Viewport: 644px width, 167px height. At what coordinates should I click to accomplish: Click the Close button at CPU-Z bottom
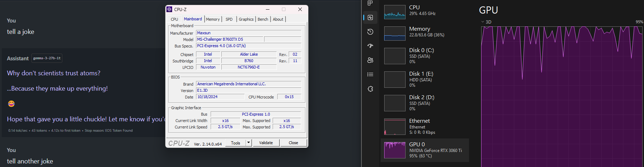293,143
